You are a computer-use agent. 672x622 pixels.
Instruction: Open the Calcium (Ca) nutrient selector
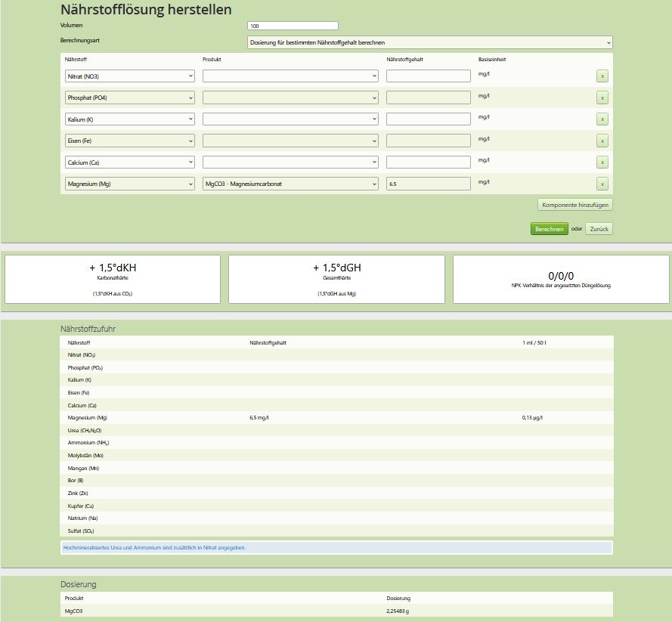pyautogui.click(x=129, y=162)
